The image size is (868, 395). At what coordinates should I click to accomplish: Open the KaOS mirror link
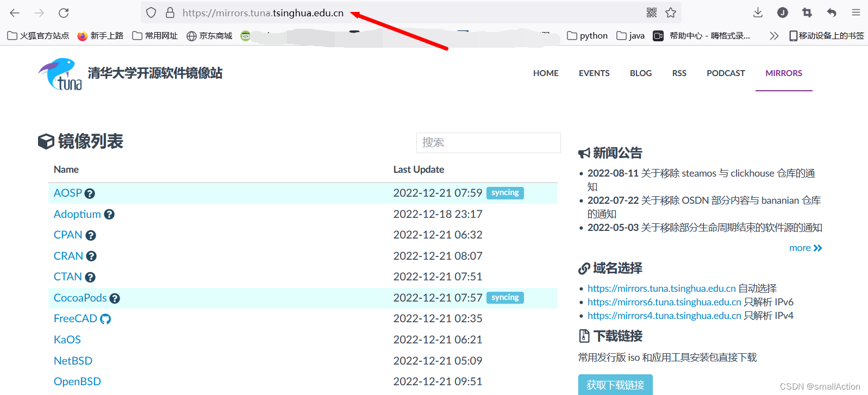[x=67, y=340]
